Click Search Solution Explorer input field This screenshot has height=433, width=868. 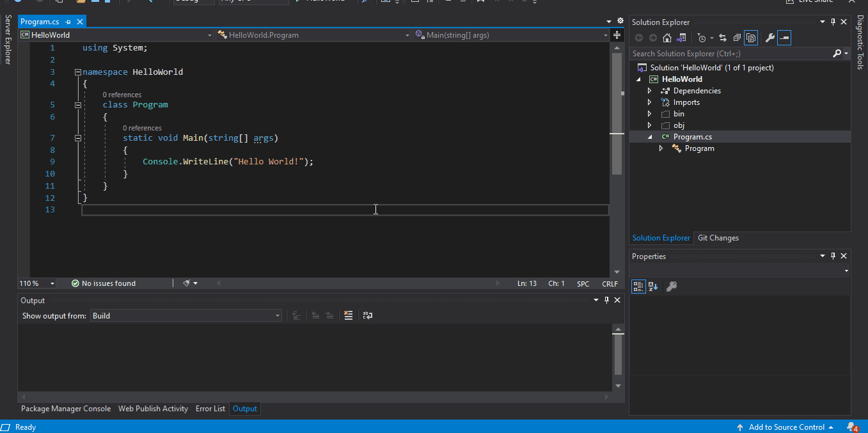pyautogui.click(x=730, y=54)
